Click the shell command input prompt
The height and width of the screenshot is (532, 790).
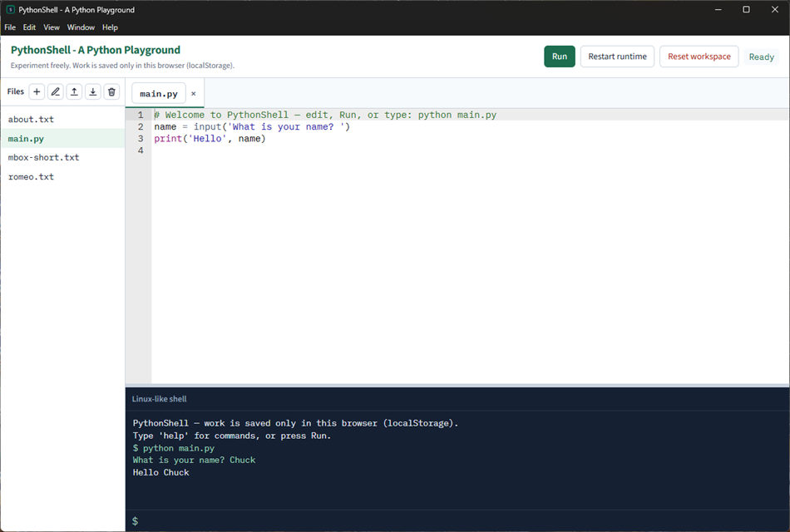pos(457,521)
